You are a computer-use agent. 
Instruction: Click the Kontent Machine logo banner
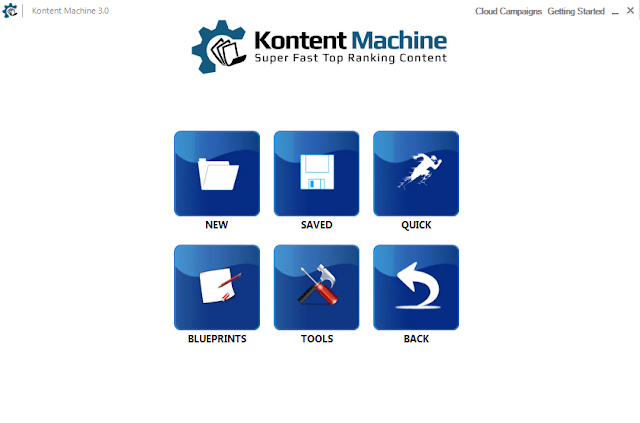coord(320,47)
